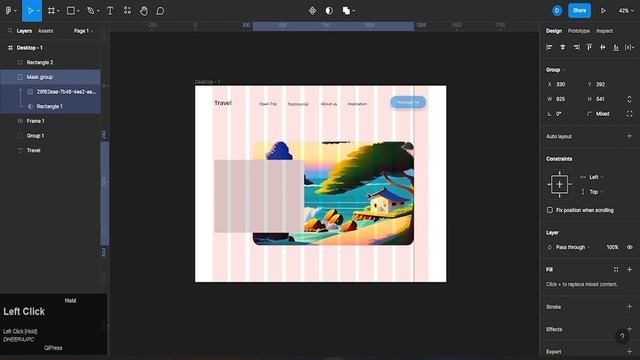Add a fill with plus button
Screen dimensions: 640x360
point(629,269)
